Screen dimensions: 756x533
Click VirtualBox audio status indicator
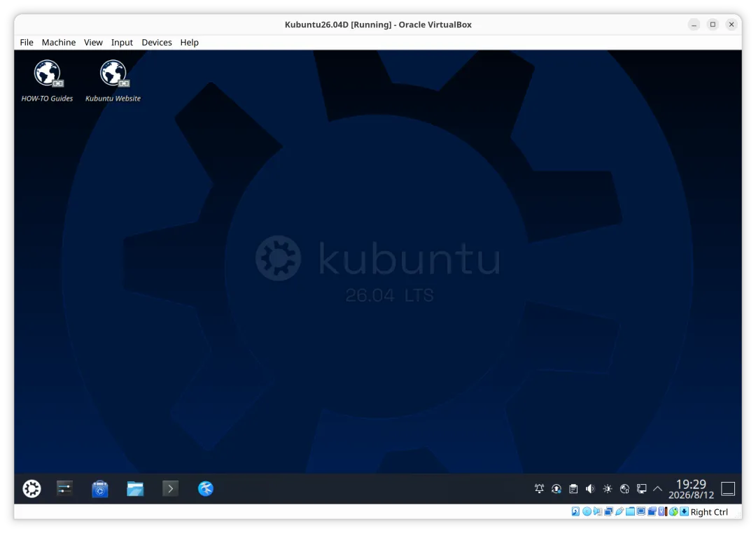tap(598, 512)
